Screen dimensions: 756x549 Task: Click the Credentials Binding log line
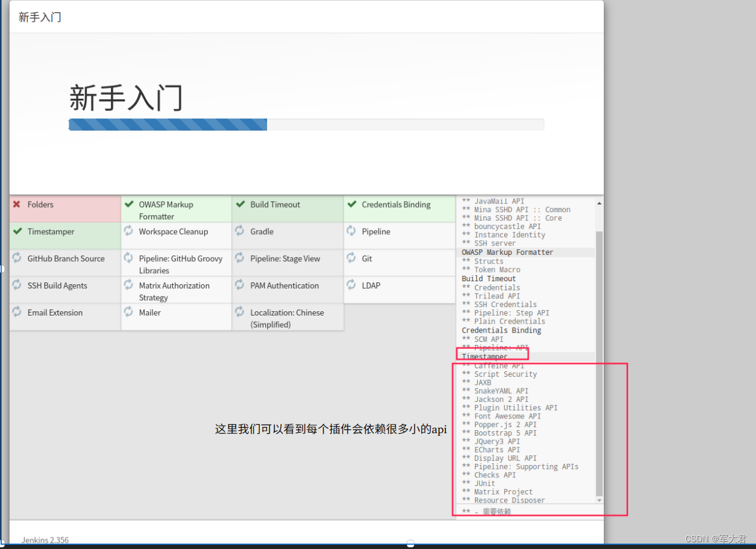click(x=501, y=330)
